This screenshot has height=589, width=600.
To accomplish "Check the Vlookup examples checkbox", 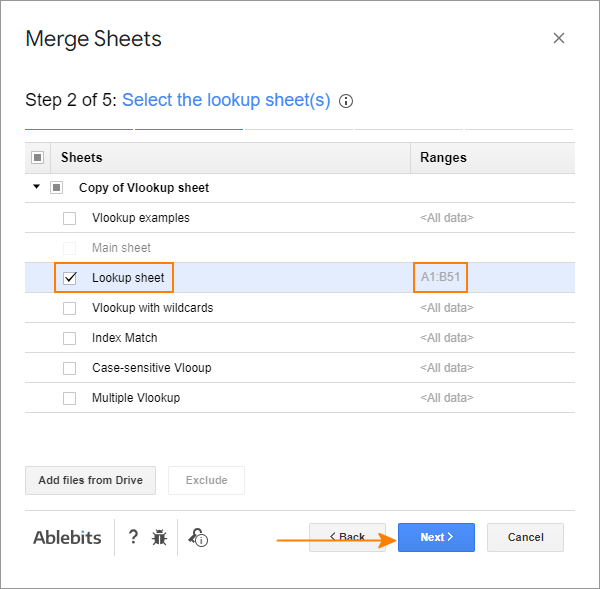I will [x=69, y=218].
